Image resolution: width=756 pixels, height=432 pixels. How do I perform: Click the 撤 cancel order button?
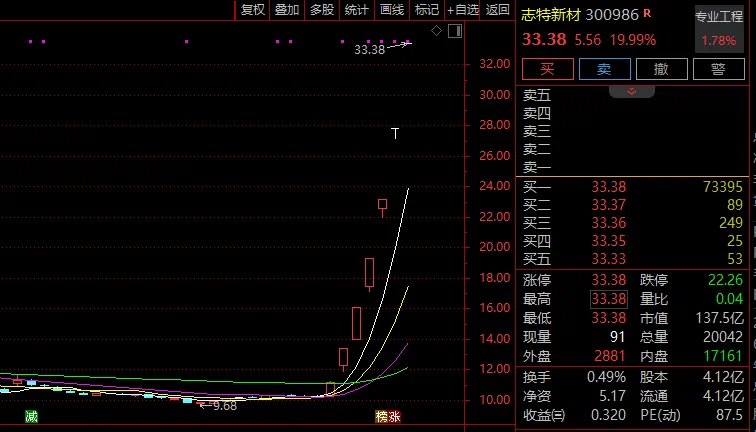[x=661, y=69]
